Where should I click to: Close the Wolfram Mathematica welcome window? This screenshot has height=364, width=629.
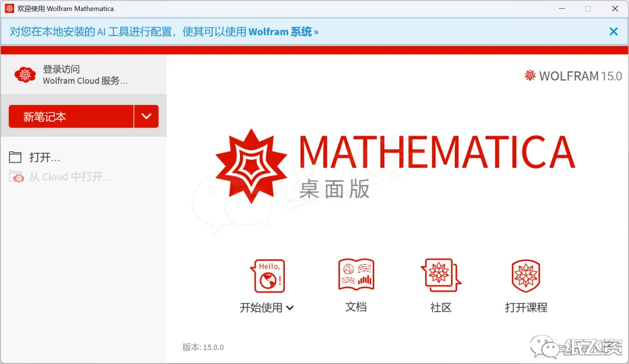click(x=615, y=8)
